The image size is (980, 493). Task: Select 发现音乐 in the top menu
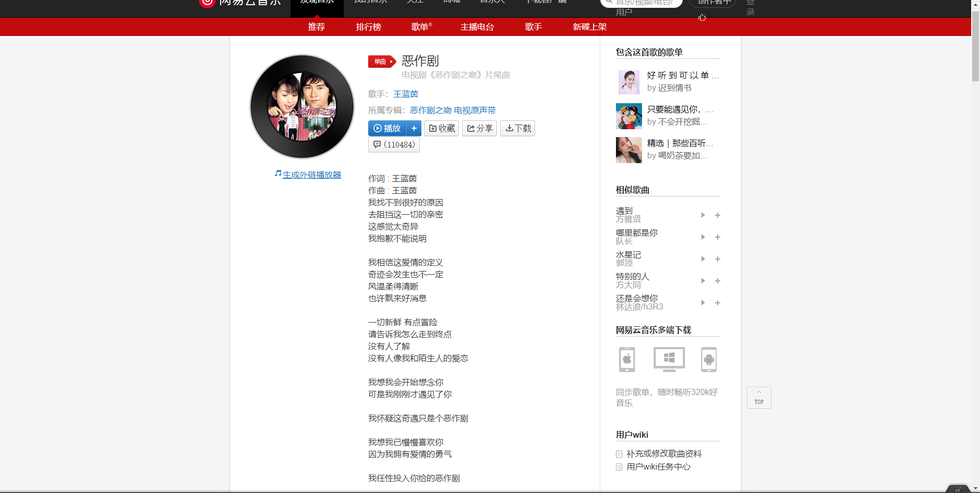(317, 3)
